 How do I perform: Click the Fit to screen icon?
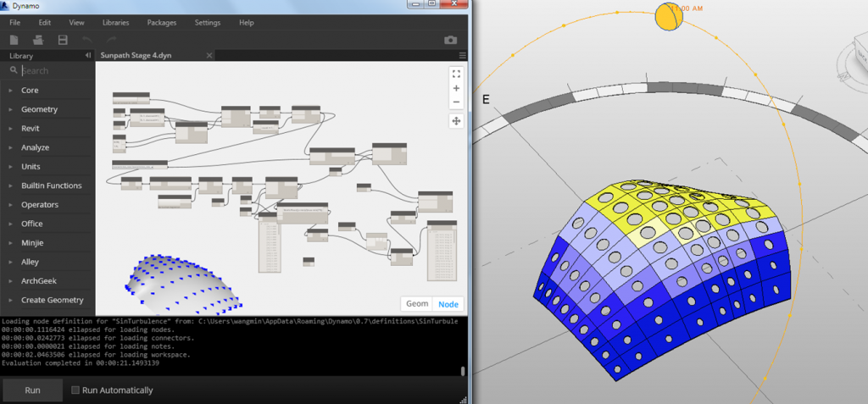456,74
